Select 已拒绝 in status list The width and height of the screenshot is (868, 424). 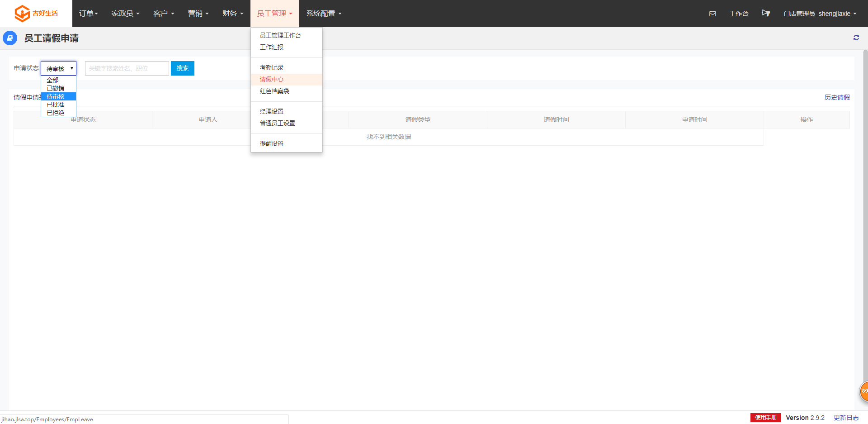[x=59, y=113]
